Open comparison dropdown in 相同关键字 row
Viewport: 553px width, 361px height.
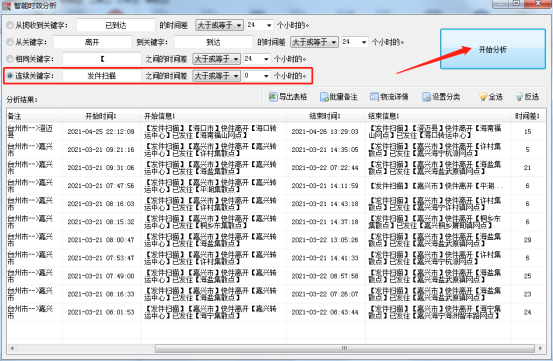pyautogui.click(x=217, y=59)
